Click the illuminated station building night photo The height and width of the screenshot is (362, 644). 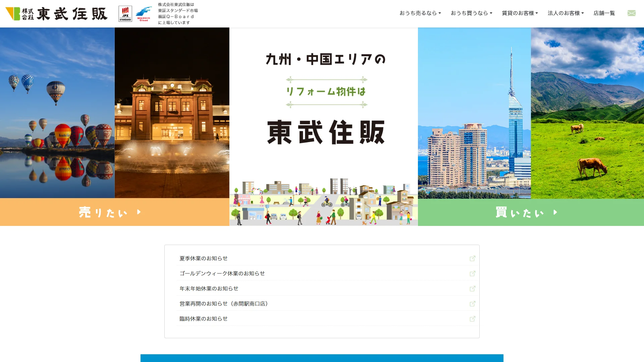tap(172, 113)
